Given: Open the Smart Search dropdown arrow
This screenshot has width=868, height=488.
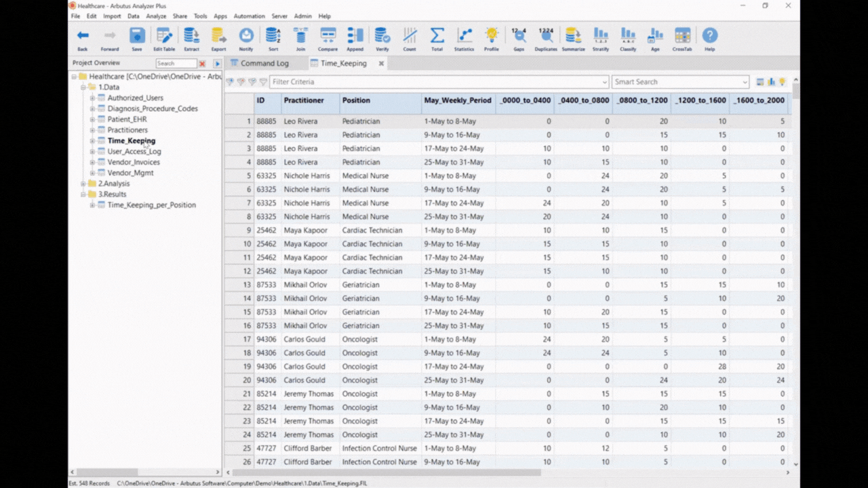Looking at the screenshot, I should coord(745,82).
